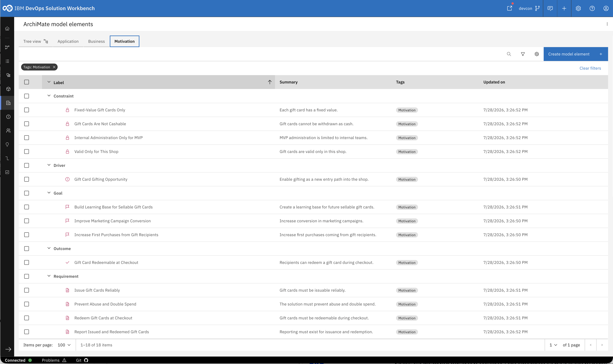The width and height of the screenshot is (613, 364).
Task: Open the chat comments icon in header
Action: (550, 8)
